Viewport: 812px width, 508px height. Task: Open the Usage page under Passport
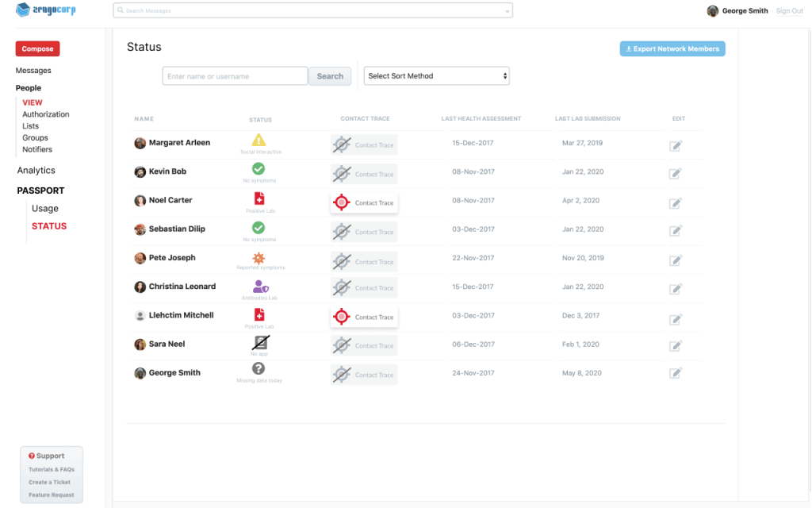(45, 209)
